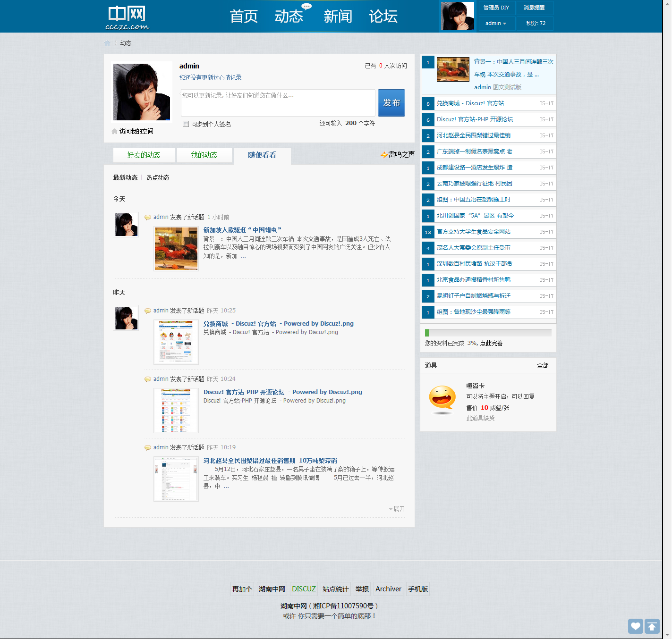Screen dimensions: 672x639
Task: Click the 您还没有更新过心情记录 link
Action: (210, 77)
